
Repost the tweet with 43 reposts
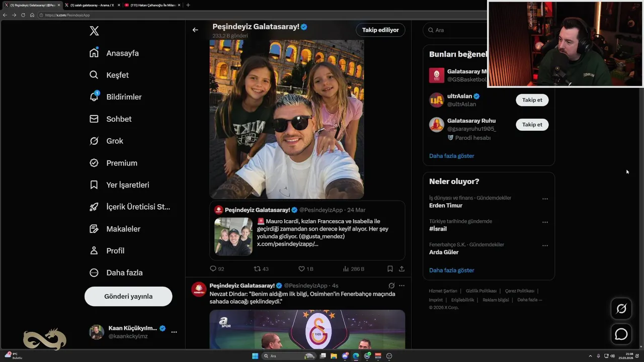point(261,269)
